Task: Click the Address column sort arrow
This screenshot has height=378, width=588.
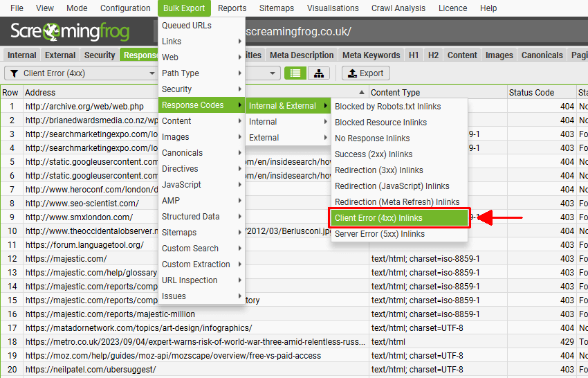Action: pyautogui.click(x=362, y=92)
